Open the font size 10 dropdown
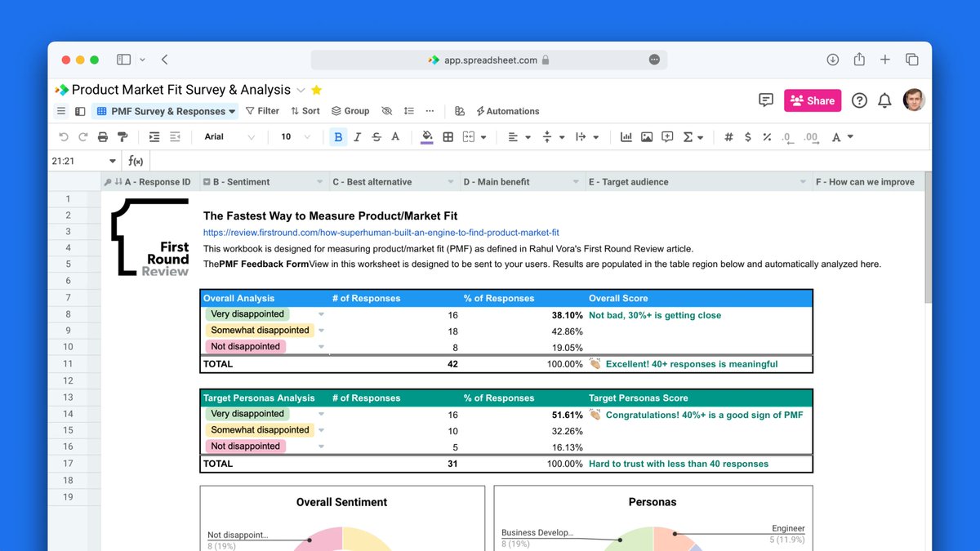 click(296, 137)
